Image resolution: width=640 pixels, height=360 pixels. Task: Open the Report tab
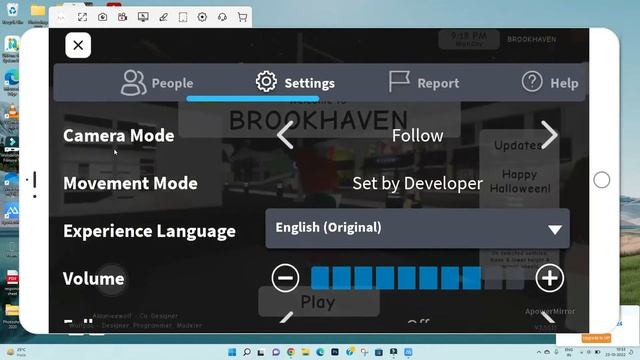click(424, 83)
